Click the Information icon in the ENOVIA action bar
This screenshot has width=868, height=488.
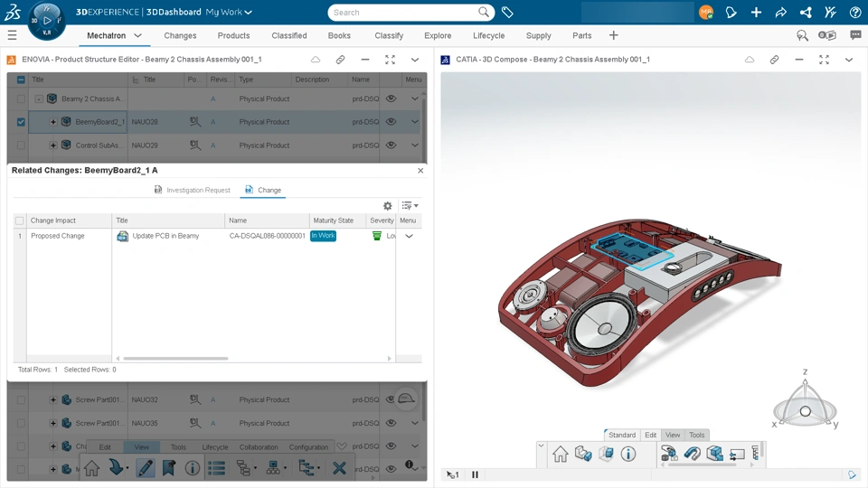[192, 468]
